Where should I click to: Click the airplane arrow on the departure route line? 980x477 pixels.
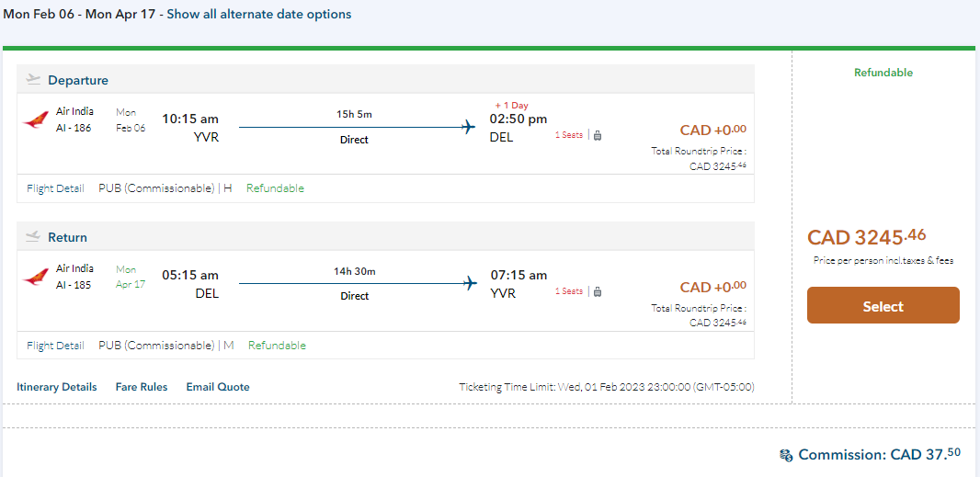[x=468, y=126]
